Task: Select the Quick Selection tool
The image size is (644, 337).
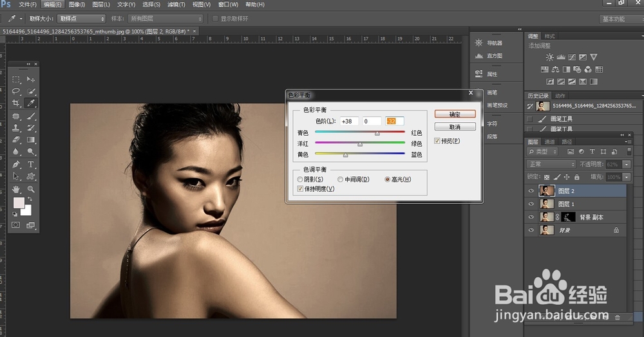Action: [x=31, y=91]
